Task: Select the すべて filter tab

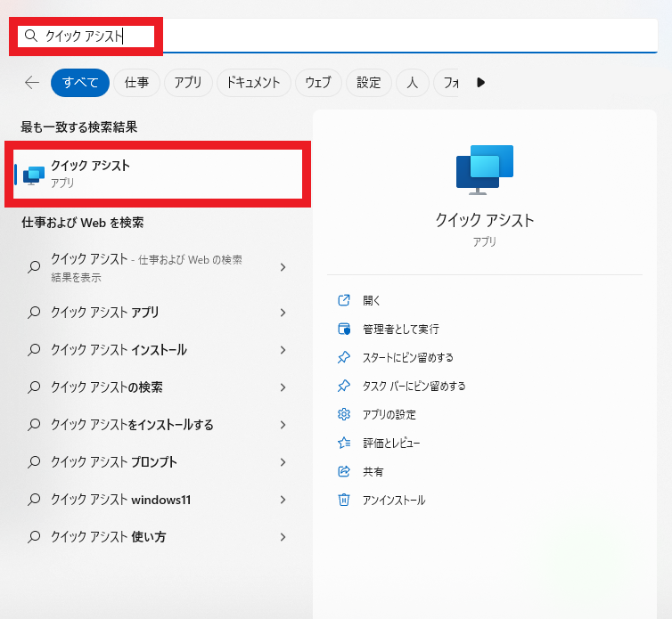Action: [x=80, y=82]
